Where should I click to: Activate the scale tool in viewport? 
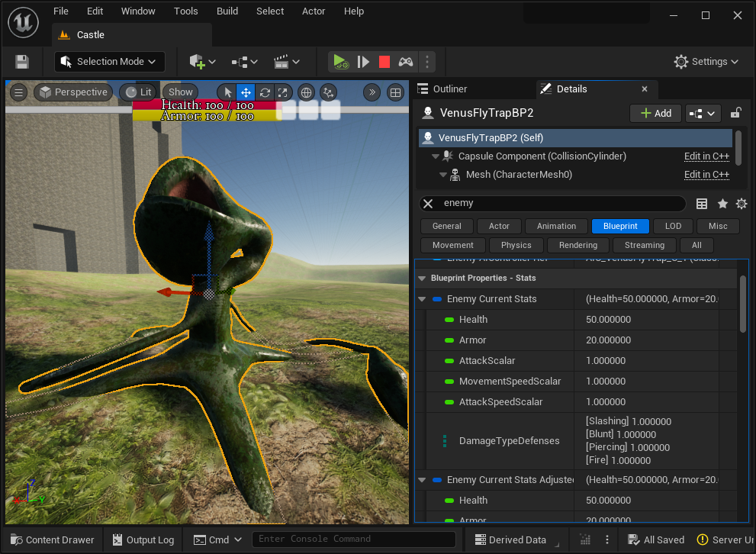(283, 92)
